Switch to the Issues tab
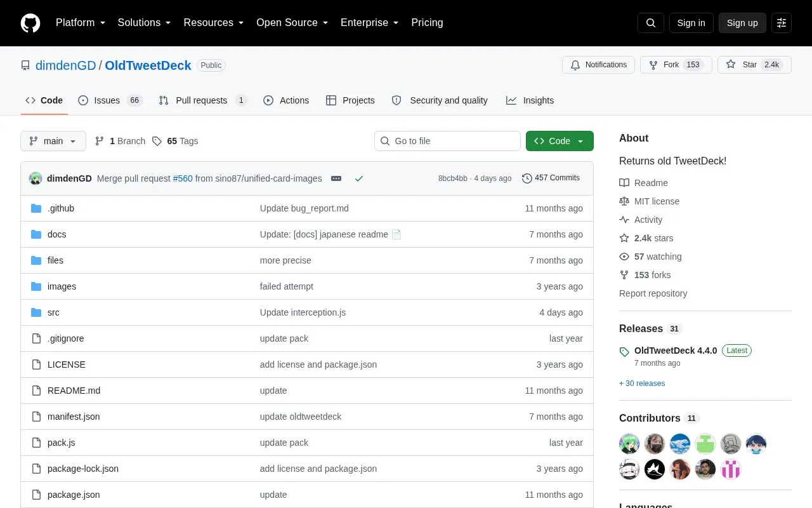Screen dimensions: 812x508 (110, 100)
